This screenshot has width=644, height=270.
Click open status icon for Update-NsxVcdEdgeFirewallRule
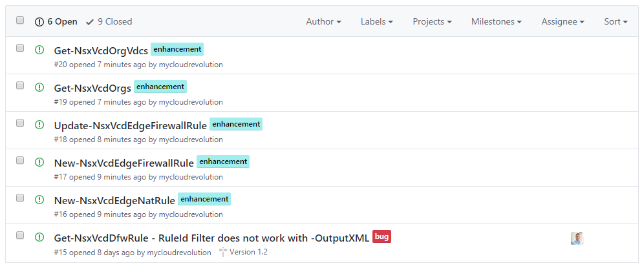coord(39,125)
